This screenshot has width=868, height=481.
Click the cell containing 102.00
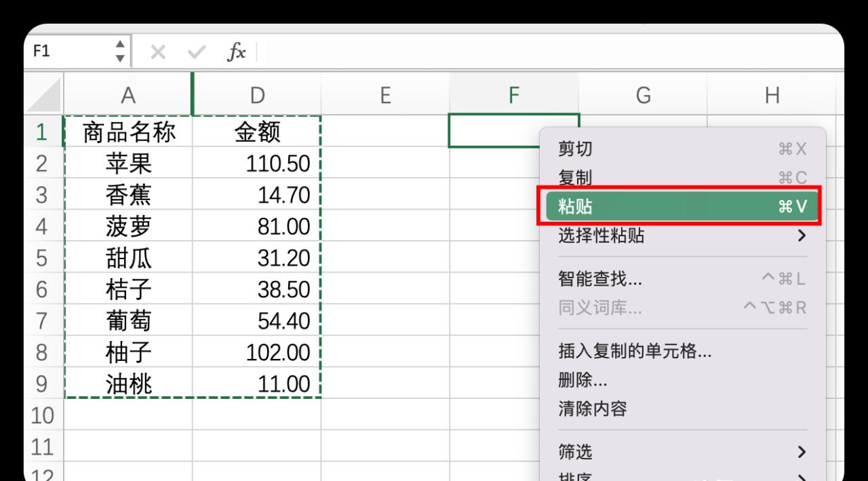[257, 353]
